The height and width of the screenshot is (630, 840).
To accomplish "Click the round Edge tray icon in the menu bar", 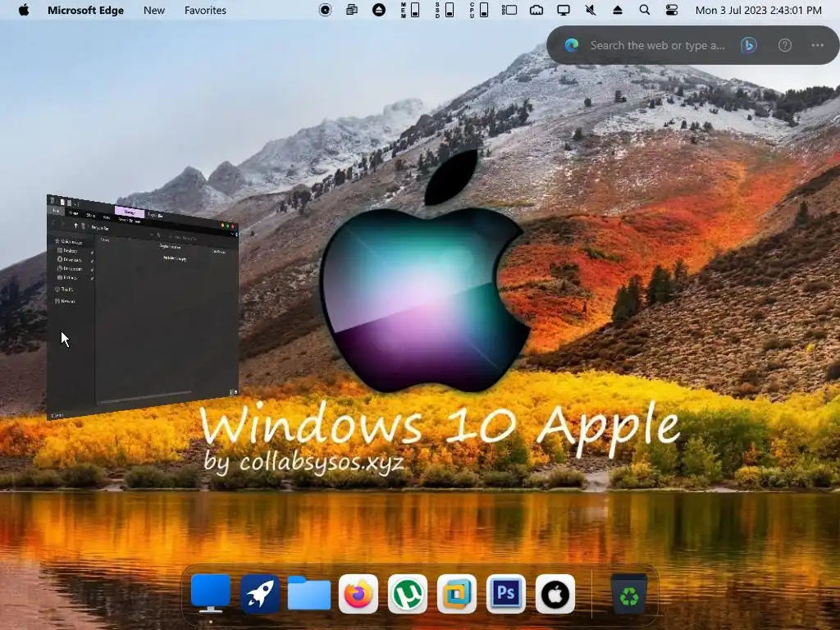I will (325, 10).
